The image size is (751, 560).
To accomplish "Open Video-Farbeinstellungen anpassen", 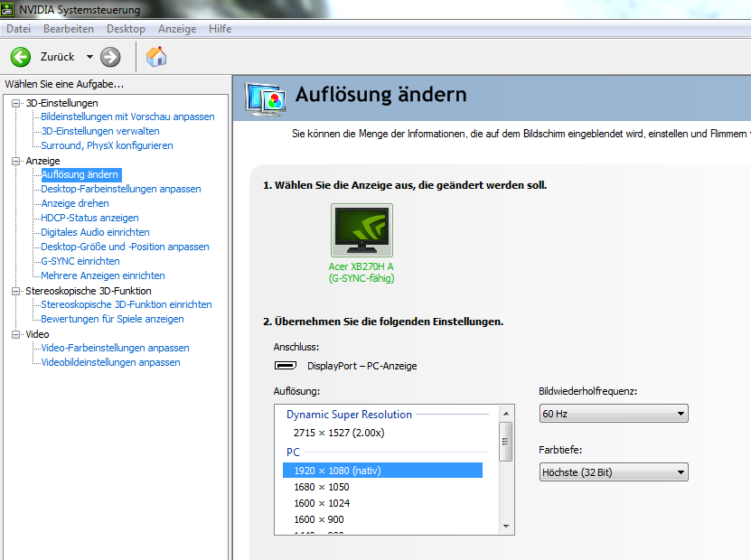I will click(x=115, y=348).
